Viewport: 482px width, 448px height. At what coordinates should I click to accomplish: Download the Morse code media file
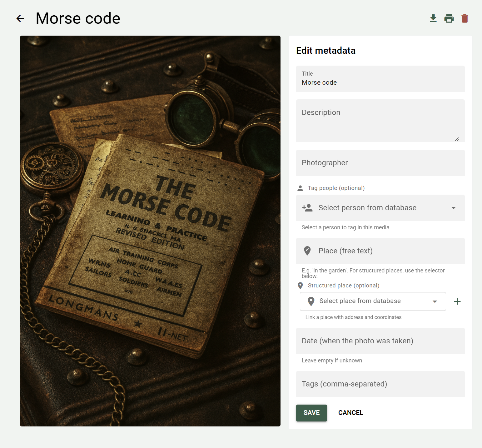point(433,18)
